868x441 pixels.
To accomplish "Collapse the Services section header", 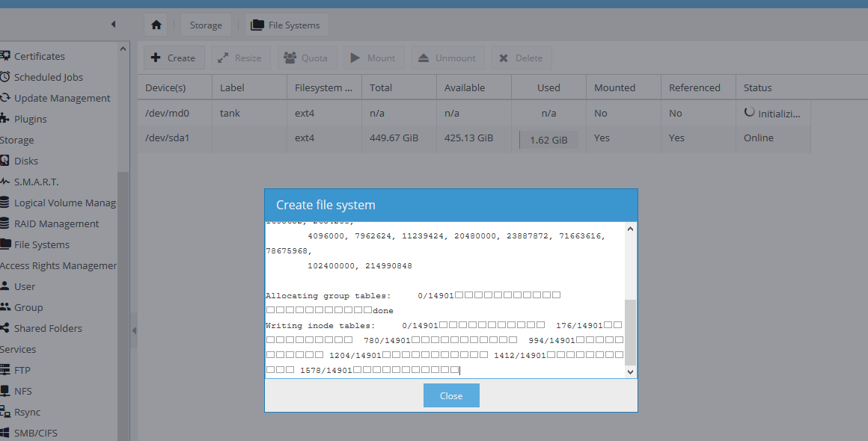I will [19, 349].
